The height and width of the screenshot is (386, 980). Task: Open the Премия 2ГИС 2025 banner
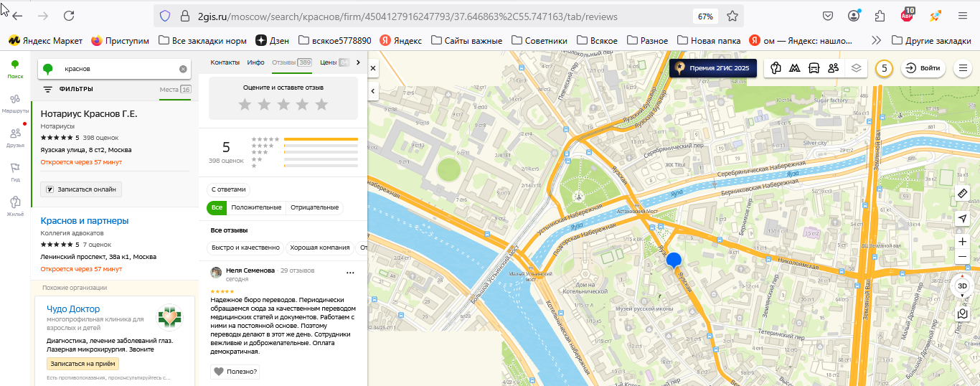(713, 68)
